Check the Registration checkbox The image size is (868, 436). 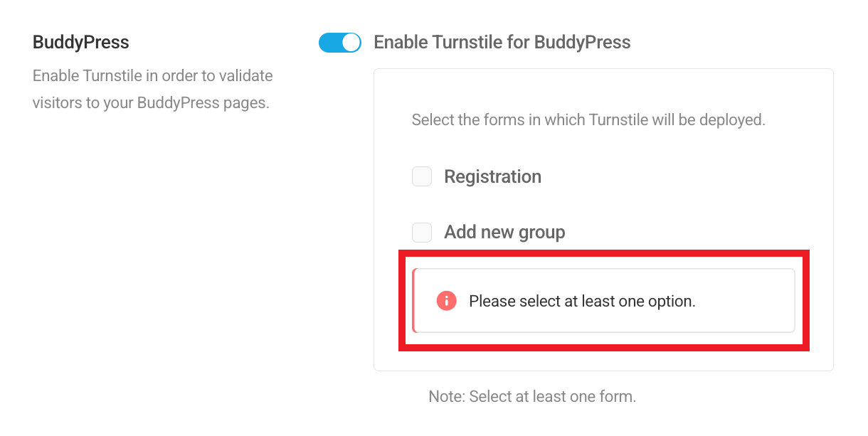pyautogui.click(x=422, y=176)
